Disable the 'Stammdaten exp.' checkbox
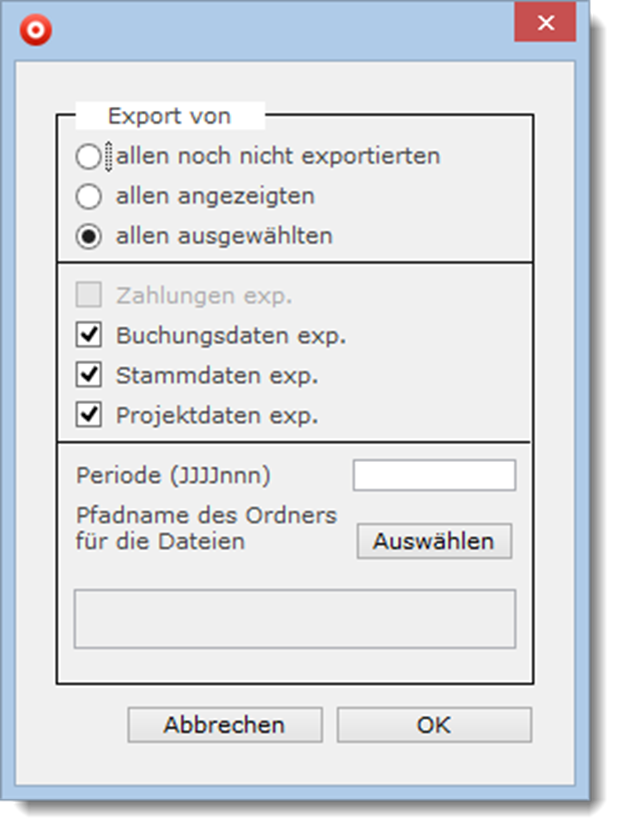The width and height of the screenshot is (620, 831). coord(89,376)
